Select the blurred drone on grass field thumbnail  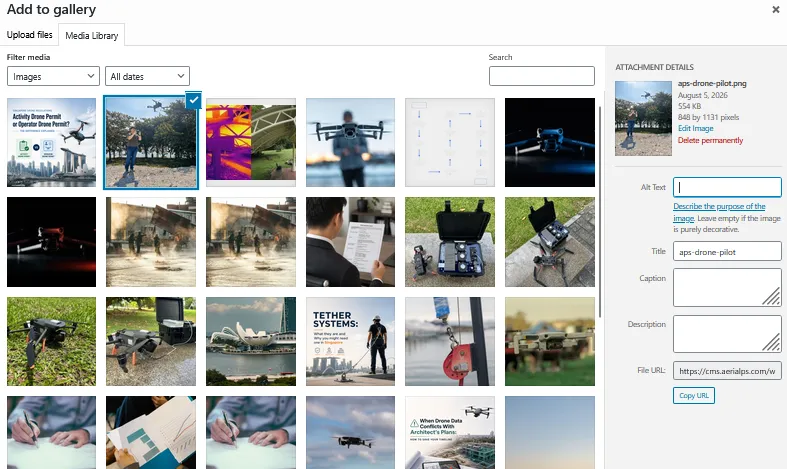[550, 341]
